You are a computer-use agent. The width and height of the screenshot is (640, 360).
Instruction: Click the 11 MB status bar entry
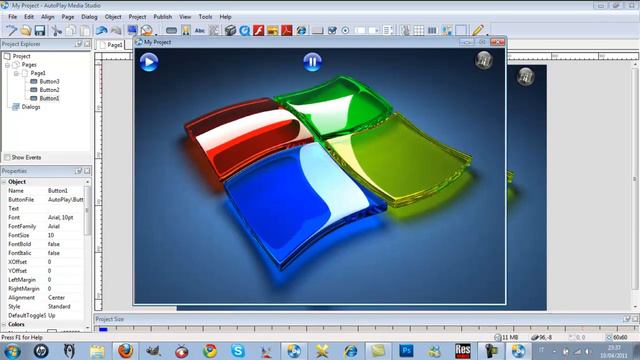click(506, 338)
